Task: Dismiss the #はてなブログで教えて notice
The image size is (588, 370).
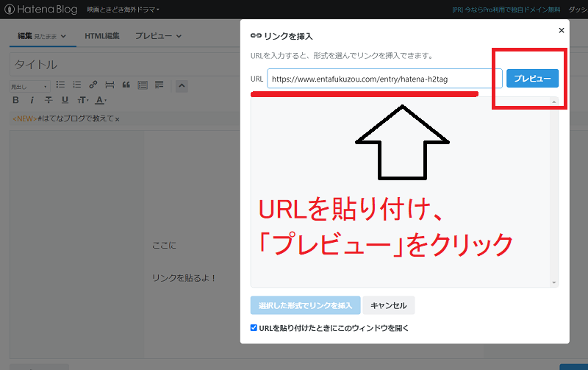Action: [118, 119]
